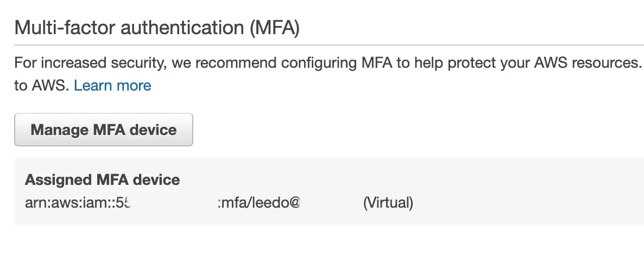644x257 pixels.
Task: Click the (Virtual) device type text
Action: [388, 203]
